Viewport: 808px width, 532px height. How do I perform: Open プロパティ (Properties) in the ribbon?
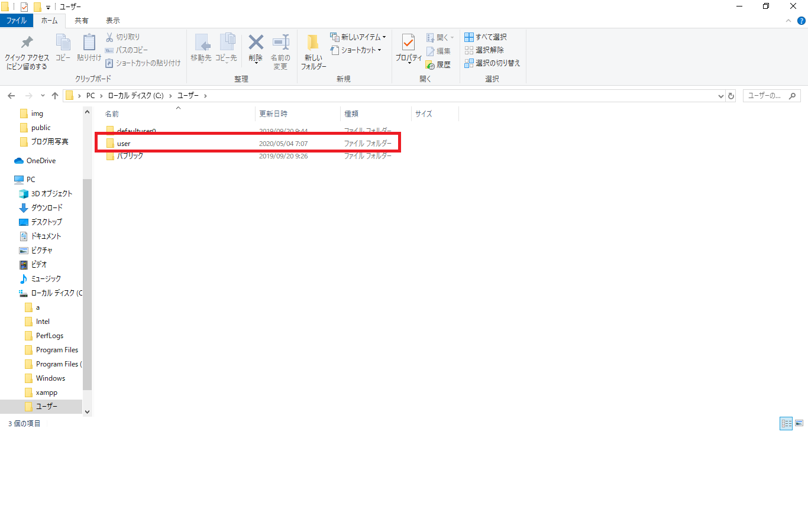click(x=409, y=48)
